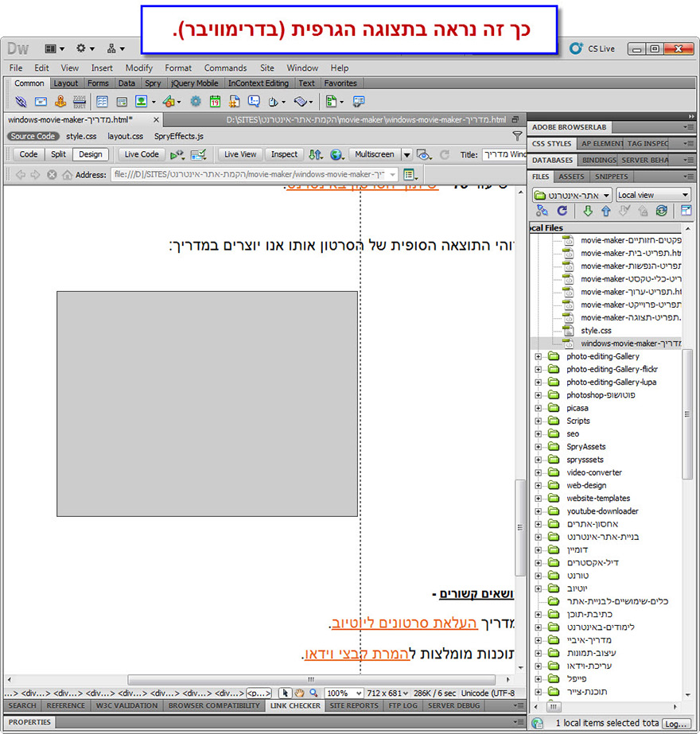The image size is (700, 734).
Task: Expand the youtube-downloader folder
Action: pos(539,511)
